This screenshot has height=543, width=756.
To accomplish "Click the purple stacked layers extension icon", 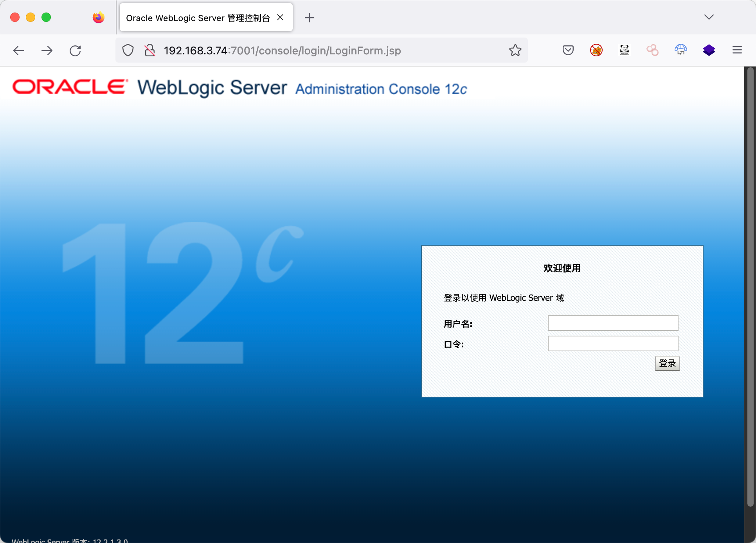I will [x=709, y=50].
